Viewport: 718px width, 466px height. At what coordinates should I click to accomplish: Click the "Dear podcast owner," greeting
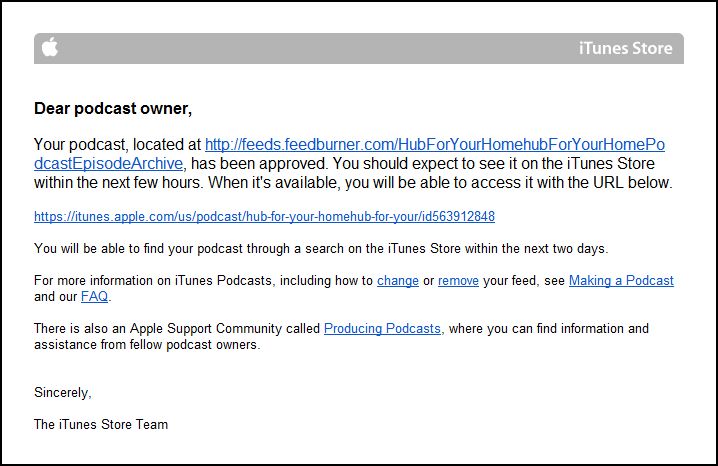click(112, 108)
